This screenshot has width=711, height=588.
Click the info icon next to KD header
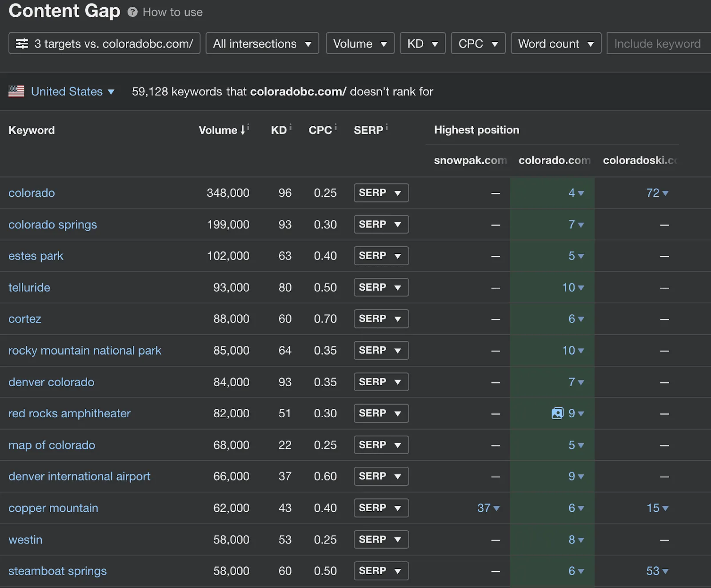pos(291,126)
